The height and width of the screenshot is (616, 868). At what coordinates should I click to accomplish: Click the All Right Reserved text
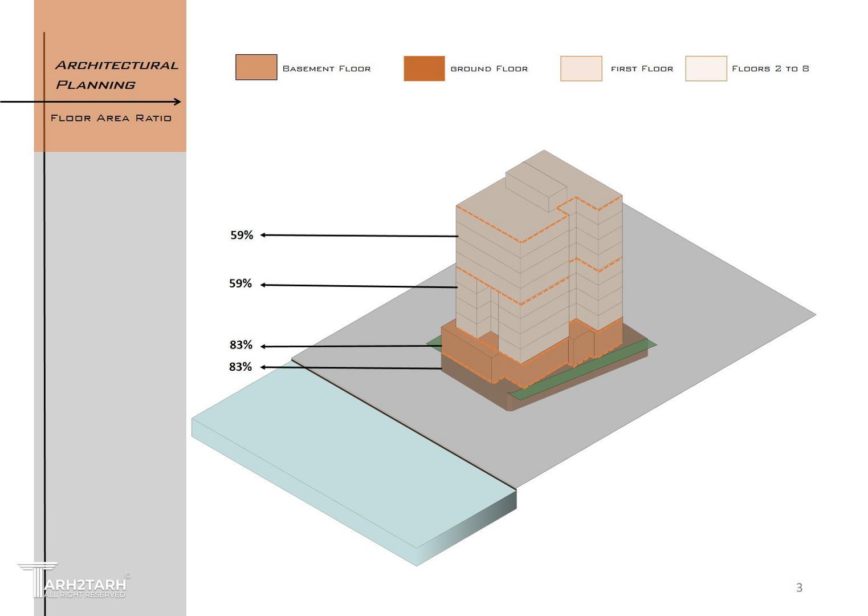84,595
